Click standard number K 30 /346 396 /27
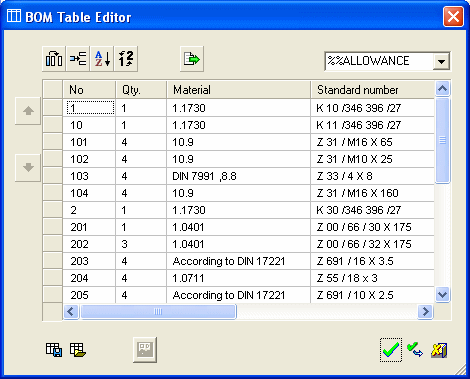This screenshot has width=470, height=379. point(372,210)
